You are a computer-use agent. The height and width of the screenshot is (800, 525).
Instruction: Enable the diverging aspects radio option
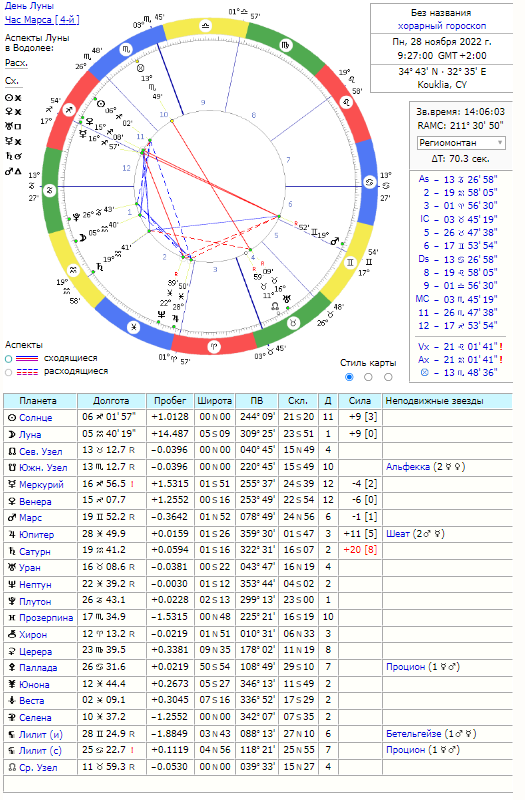[x=8, y=372]
